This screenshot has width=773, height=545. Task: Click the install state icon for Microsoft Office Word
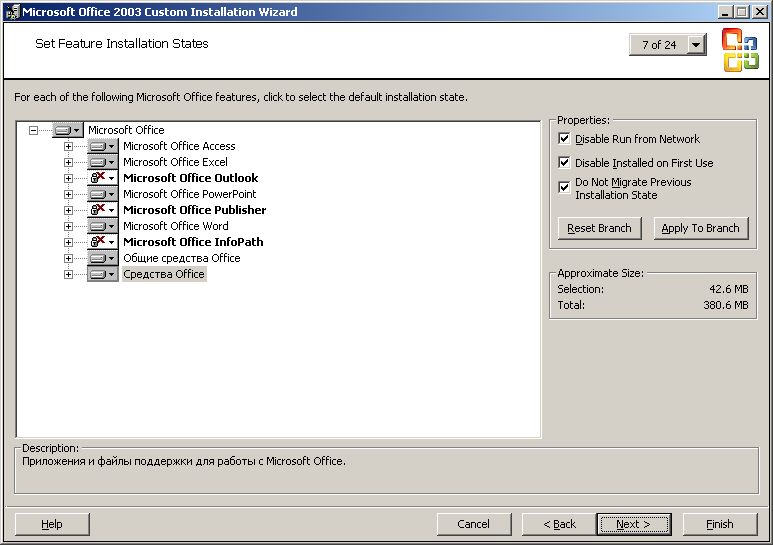(102, 226)
